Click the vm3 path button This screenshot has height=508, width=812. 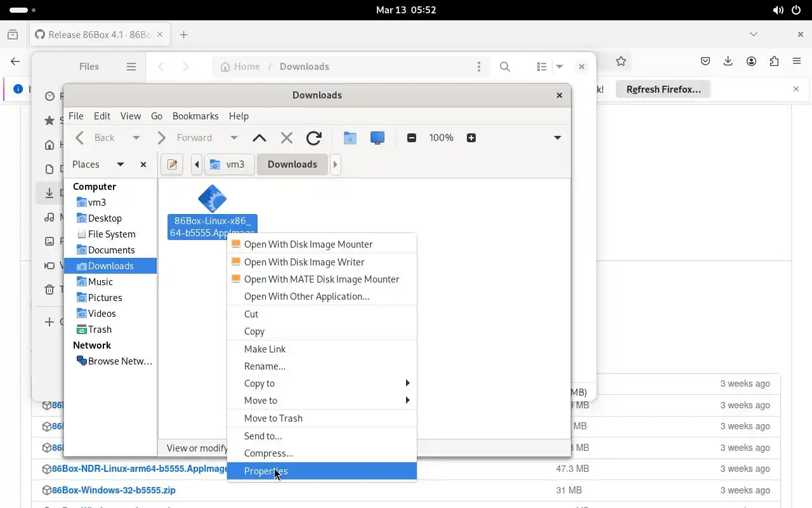coord(229,164)
